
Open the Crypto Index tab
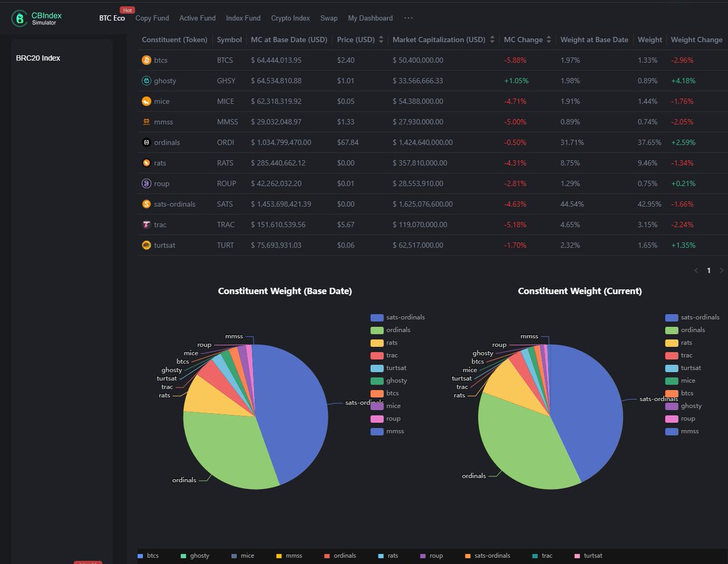291,18
